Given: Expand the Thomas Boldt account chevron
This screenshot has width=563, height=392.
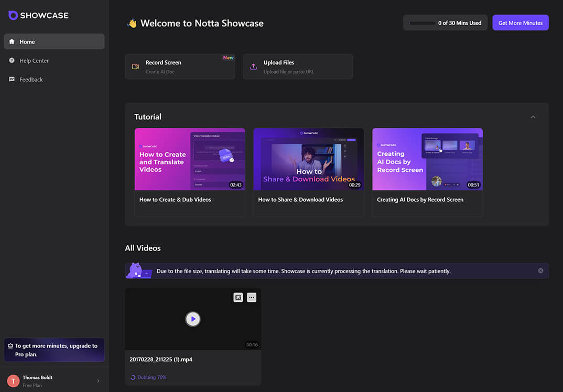Looking at the screenshot, I should point(99,381).
